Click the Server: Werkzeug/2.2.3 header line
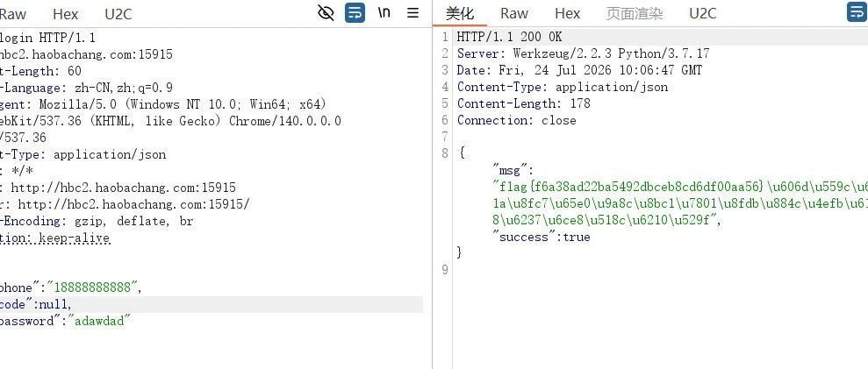The width and height of the screenshot is (868, 369). click(x=583, y=53)
